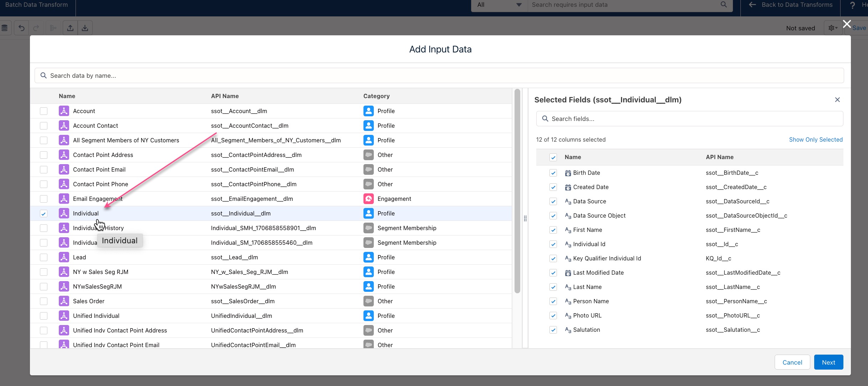Image resolution: width=868 pixels, height=386 pixels.
Task: Select the Unified Individual checkbox
Action: click(x=43, y=316)
